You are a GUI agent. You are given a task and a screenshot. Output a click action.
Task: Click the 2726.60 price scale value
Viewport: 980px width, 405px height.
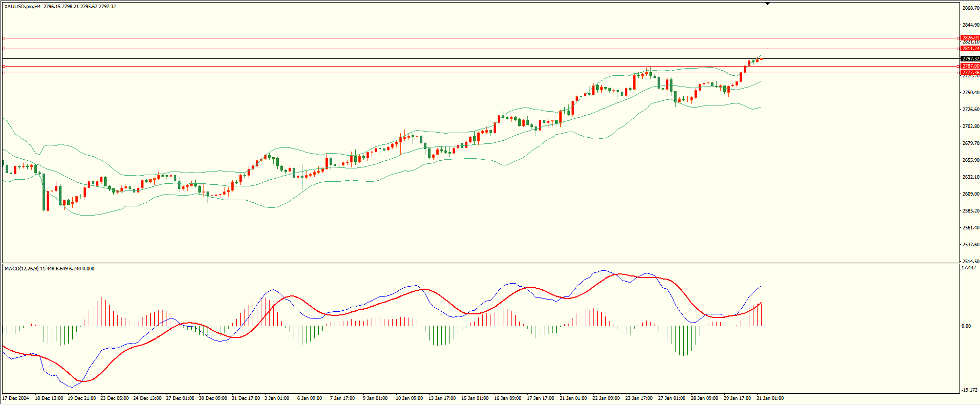[x=971, y=110]
